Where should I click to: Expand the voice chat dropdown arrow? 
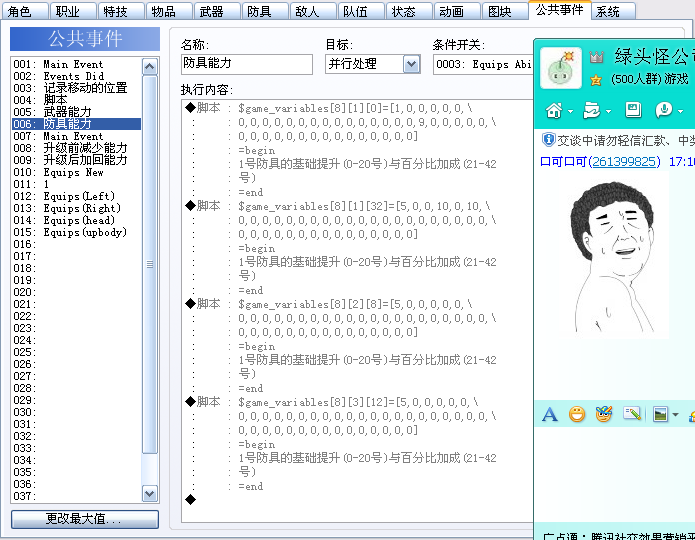coord(680,111)
